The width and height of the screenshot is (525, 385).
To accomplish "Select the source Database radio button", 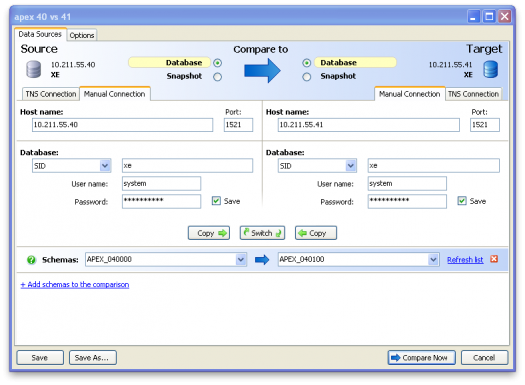I will click(x=218, y=63).
